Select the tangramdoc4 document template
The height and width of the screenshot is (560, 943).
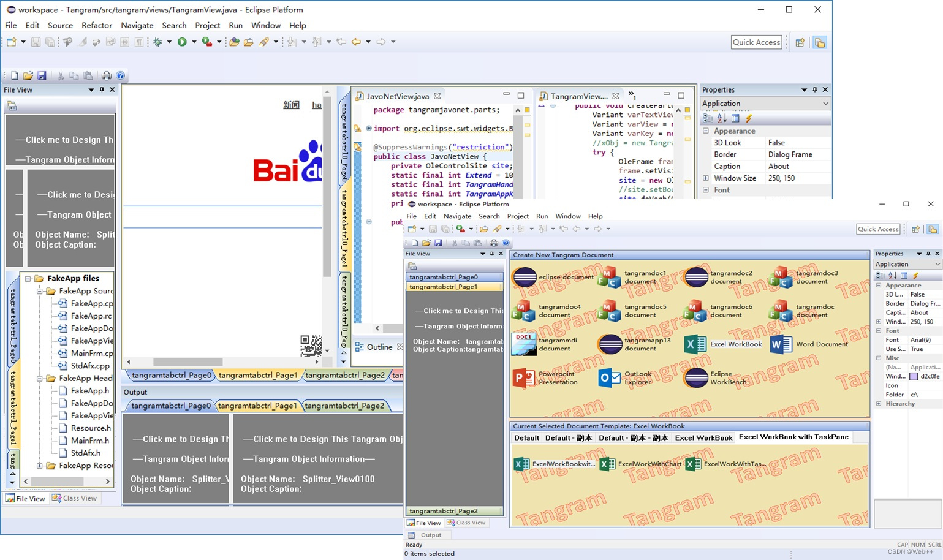(x=547, y=311)
